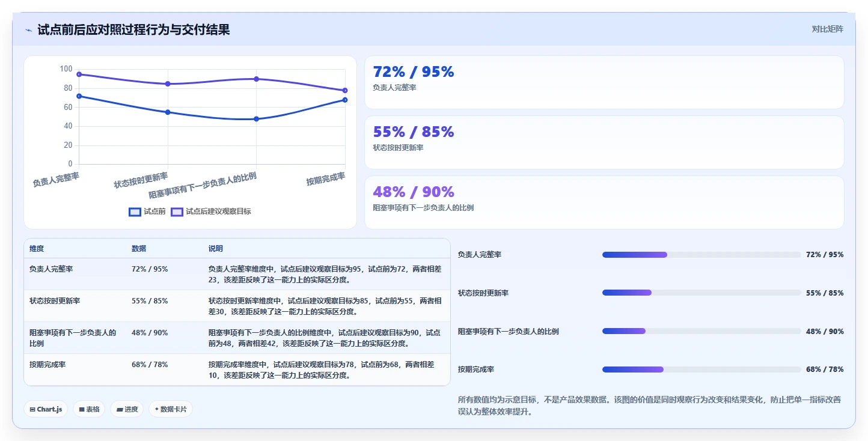Toggle the 试点后建议观察目标 legend entry
The height and width of the screenshot is (441, 868).
[211, 211]
